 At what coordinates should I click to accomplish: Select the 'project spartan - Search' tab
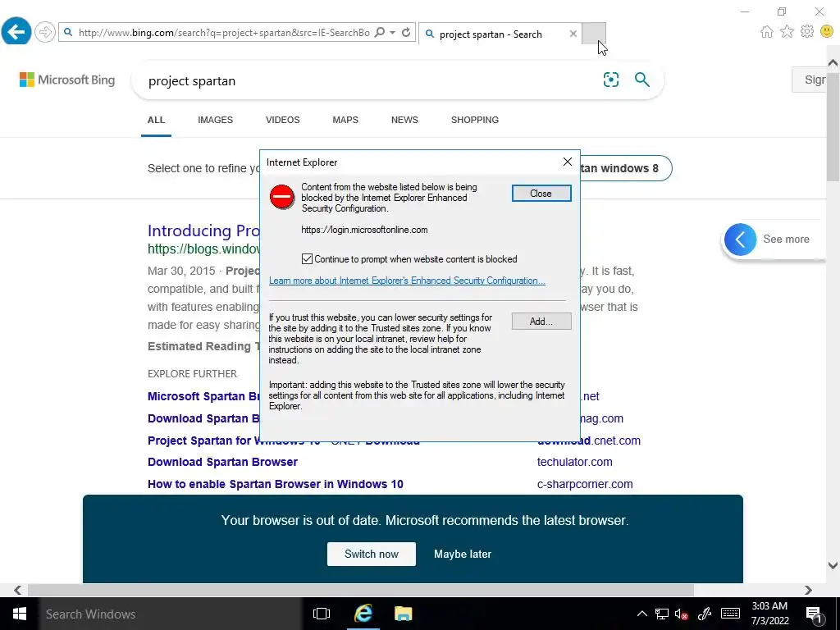tap(491, 34)
